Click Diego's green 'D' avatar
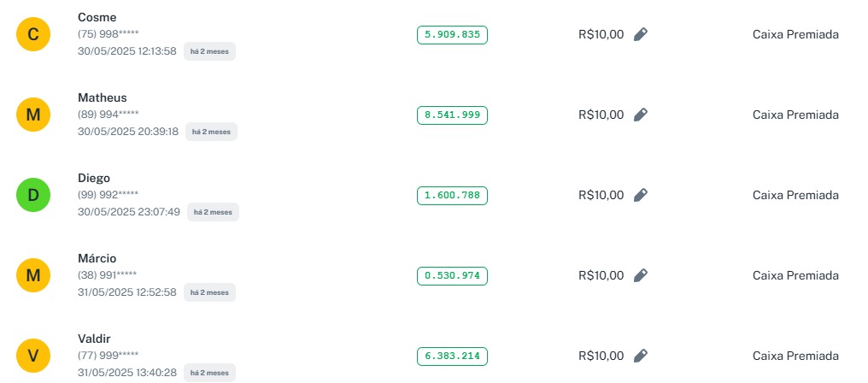The image size is (868, 383). pyautogui.click(x=33, y=195)
